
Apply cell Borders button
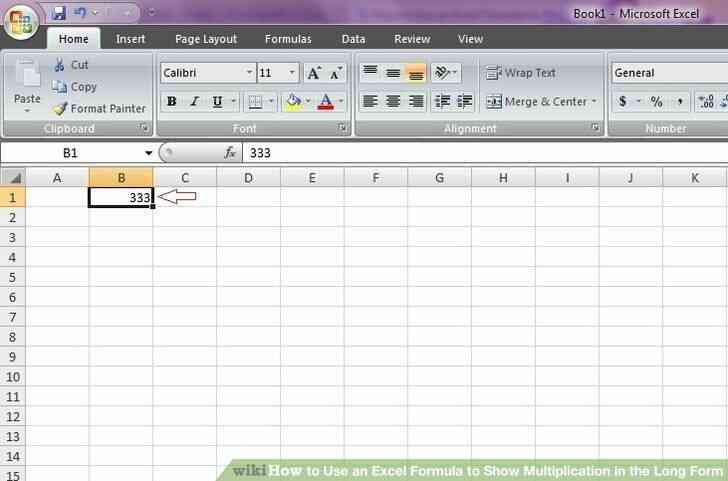point(255,101)
